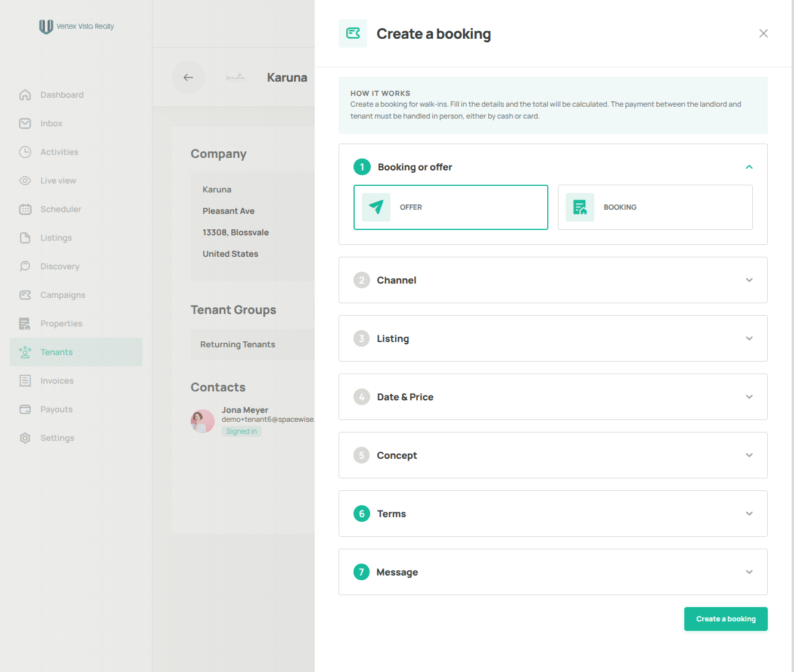Click the Vertex Vista Realty logo
This screenshot has width=794, height=672.
pos(76,26)
